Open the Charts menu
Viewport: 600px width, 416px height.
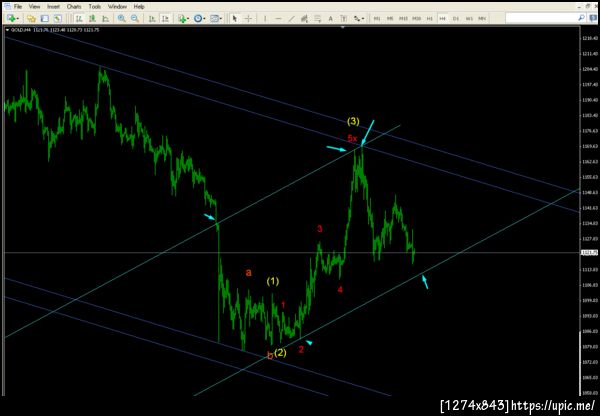[74, 7]
